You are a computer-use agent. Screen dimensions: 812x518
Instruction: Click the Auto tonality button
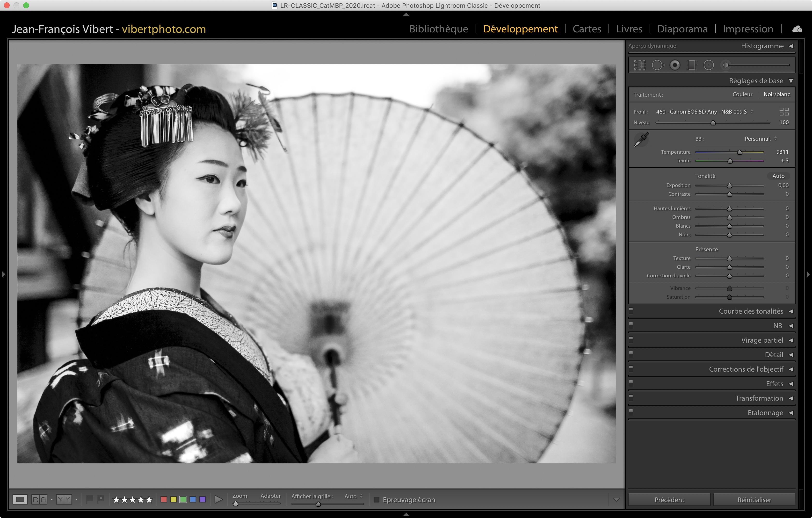[x=778, y=176]
